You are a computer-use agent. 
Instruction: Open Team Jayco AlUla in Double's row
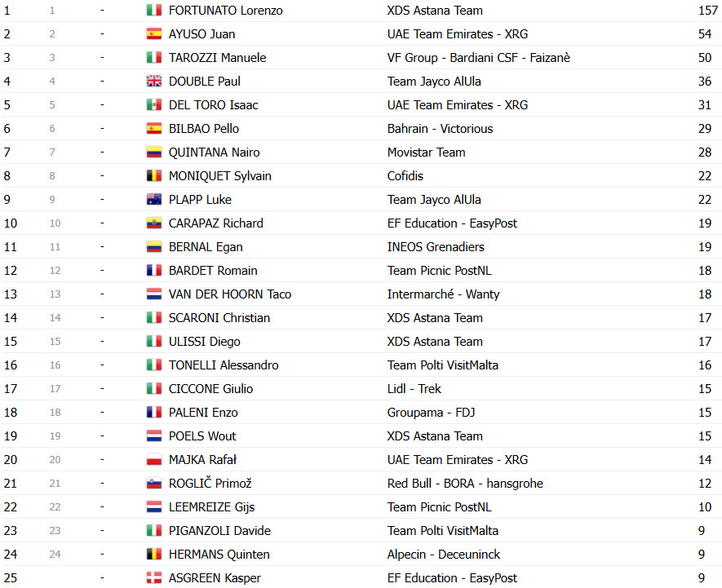pos(434,82)
